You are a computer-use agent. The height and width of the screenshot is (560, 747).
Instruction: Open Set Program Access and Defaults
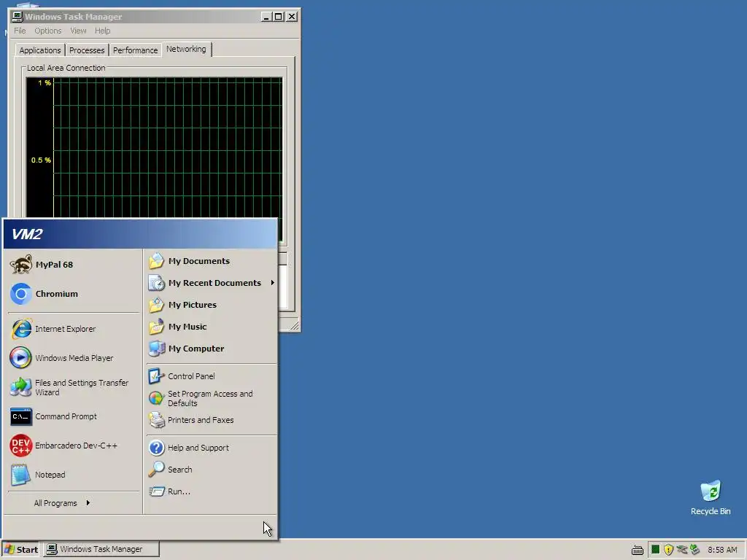(x=212, y=398)
